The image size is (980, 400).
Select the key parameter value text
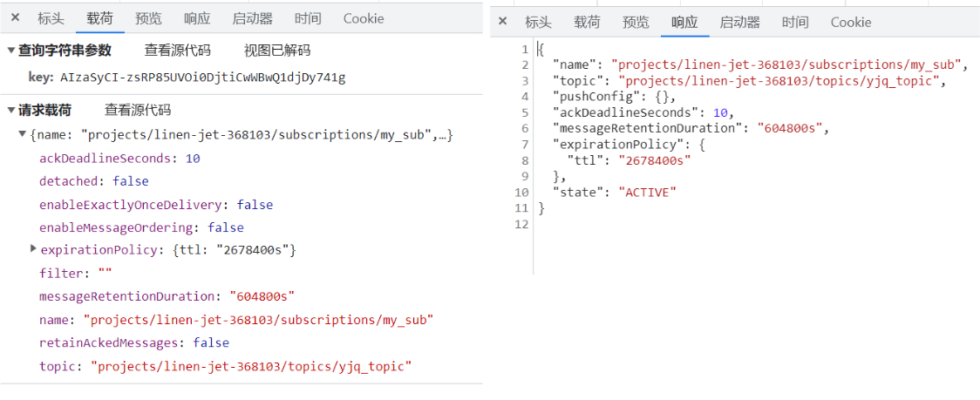tap(203, 78)
